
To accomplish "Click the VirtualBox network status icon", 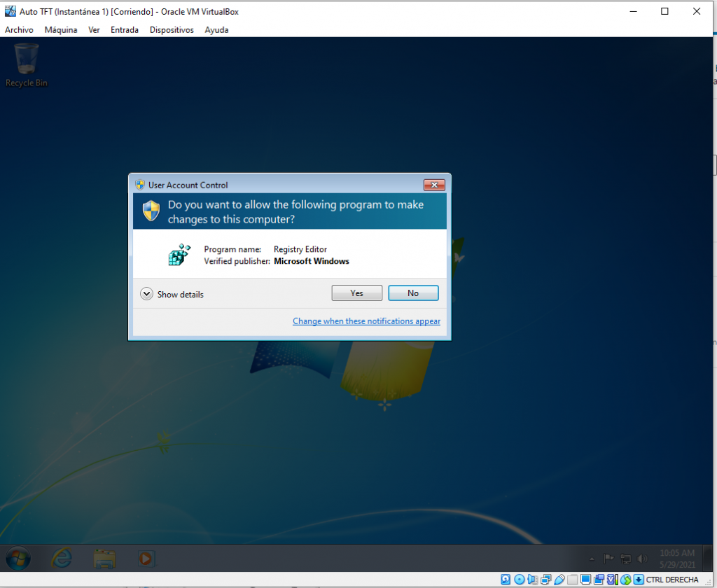I will pos(545,580).
